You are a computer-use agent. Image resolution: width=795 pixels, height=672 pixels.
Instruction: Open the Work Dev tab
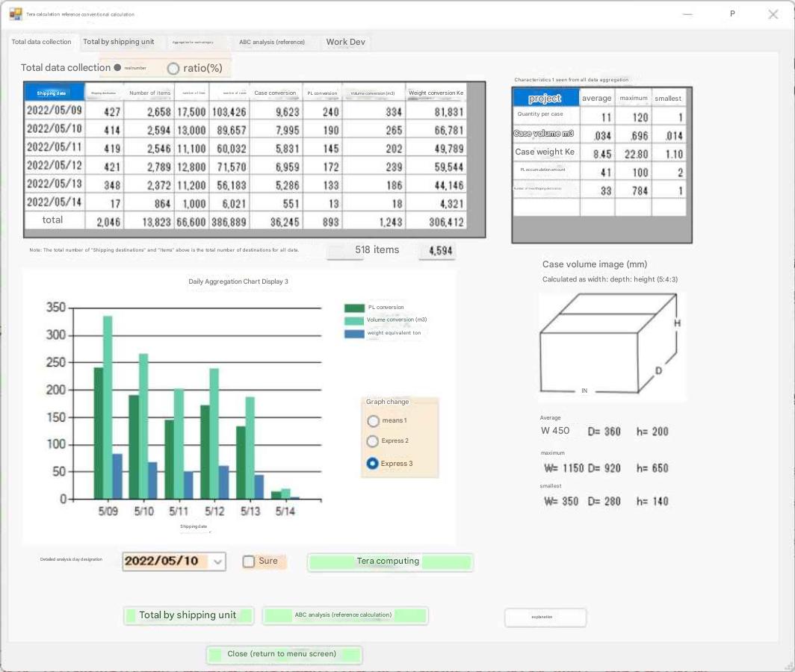[x=345, y=42]
